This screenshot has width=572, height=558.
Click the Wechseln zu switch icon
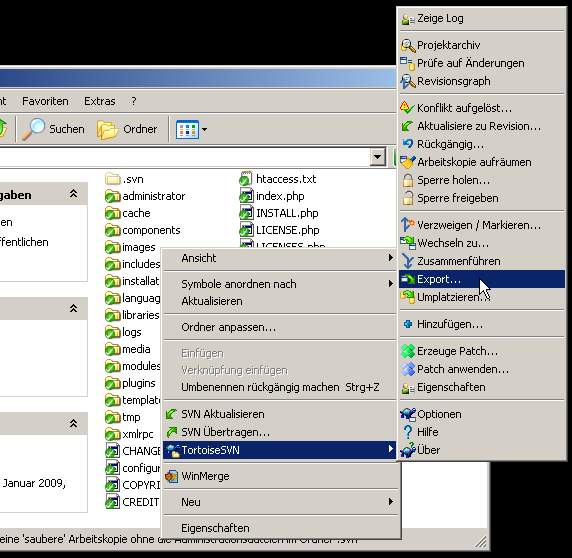[408, 243]
